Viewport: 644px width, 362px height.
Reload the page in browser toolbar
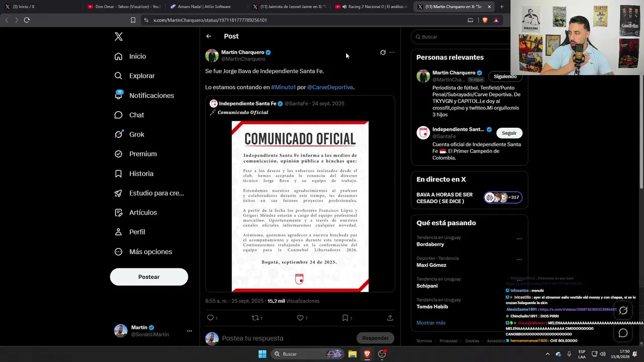tap(27, 20)
